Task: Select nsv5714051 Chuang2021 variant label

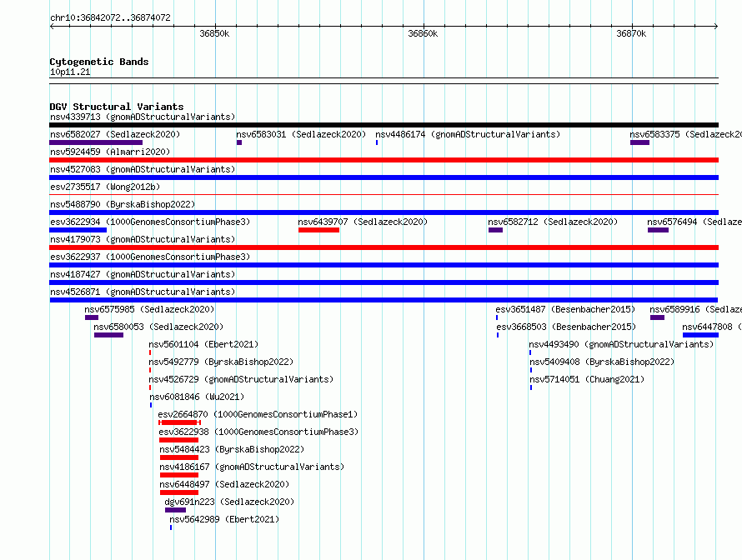Action: [587, 379]
